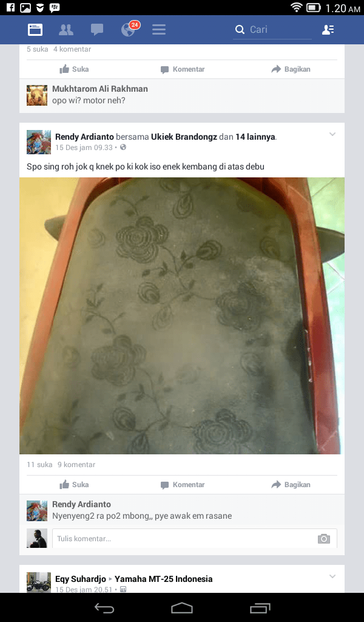The width and height of the screenshot is (364, 622).
Task: Open the friend requests icon
Action: point(66,30)
